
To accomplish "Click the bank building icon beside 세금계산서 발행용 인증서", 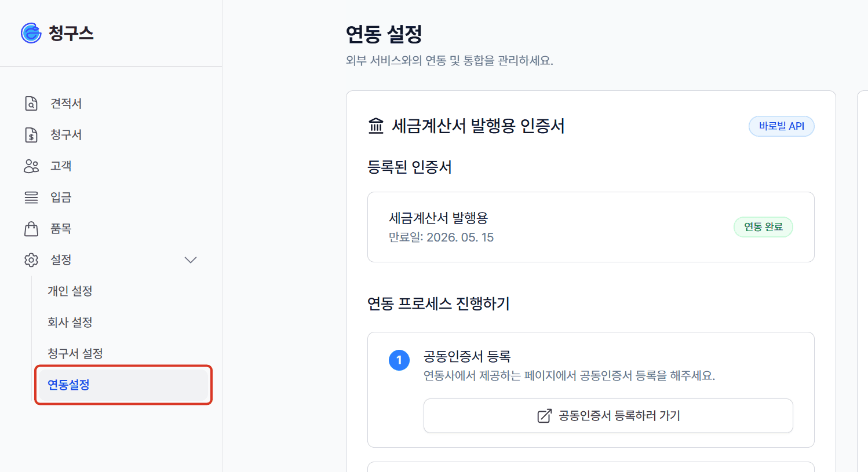I will coord(376,126).
